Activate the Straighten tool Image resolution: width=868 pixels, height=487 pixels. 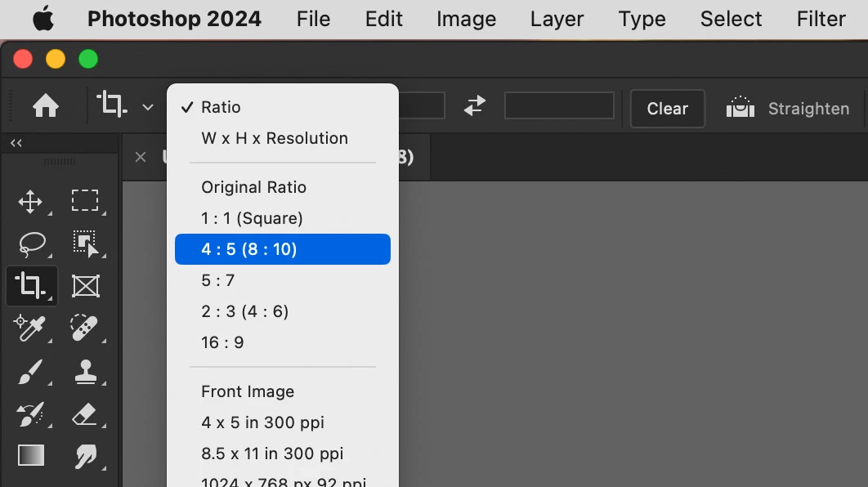(787, 108)
